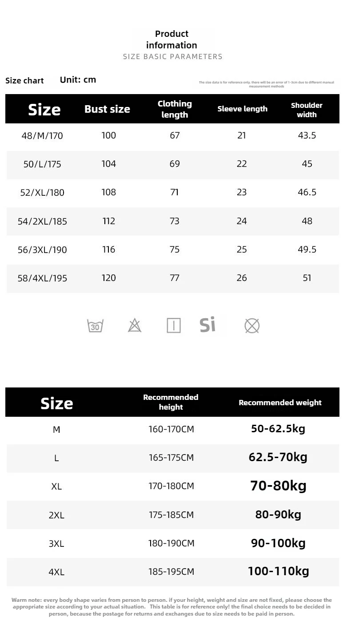The image size is (351, 644).
Task: Click the do not bleach triangle icon
Action: [135, 326]
